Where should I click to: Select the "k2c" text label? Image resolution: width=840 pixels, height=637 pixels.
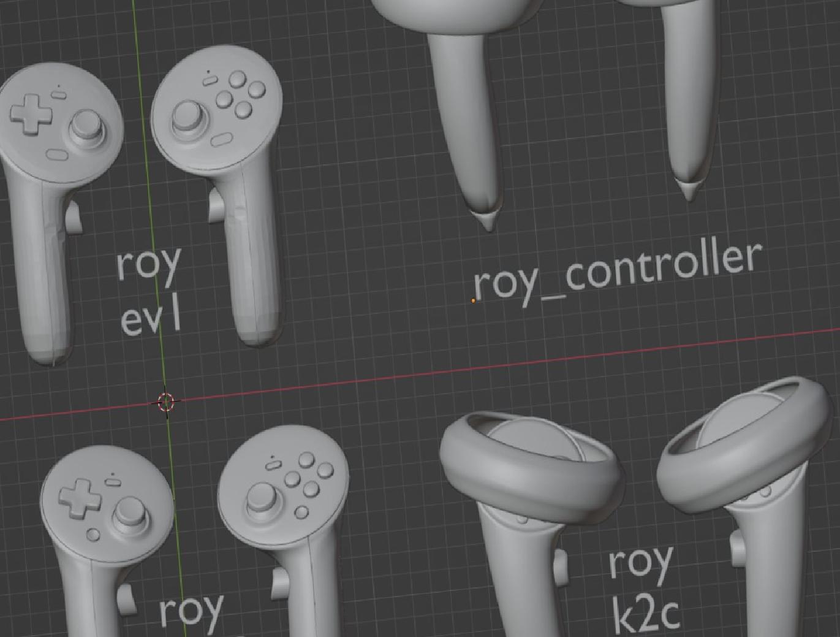pyautogui.click(x=646, y=615)
